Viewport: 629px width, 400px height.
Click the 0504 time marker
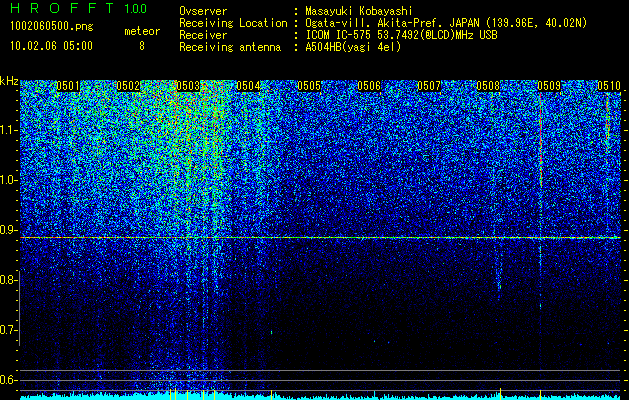coord(248,86)
